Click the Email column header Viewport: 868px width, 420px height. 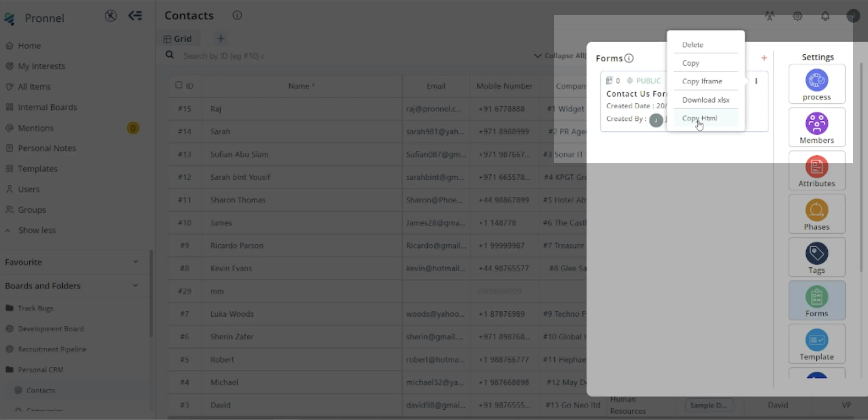pyautogui.click(x=436, y=86)
